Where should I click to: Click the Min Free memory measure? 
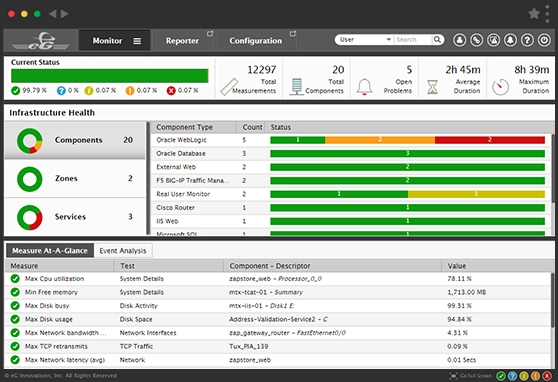point(51,292)
